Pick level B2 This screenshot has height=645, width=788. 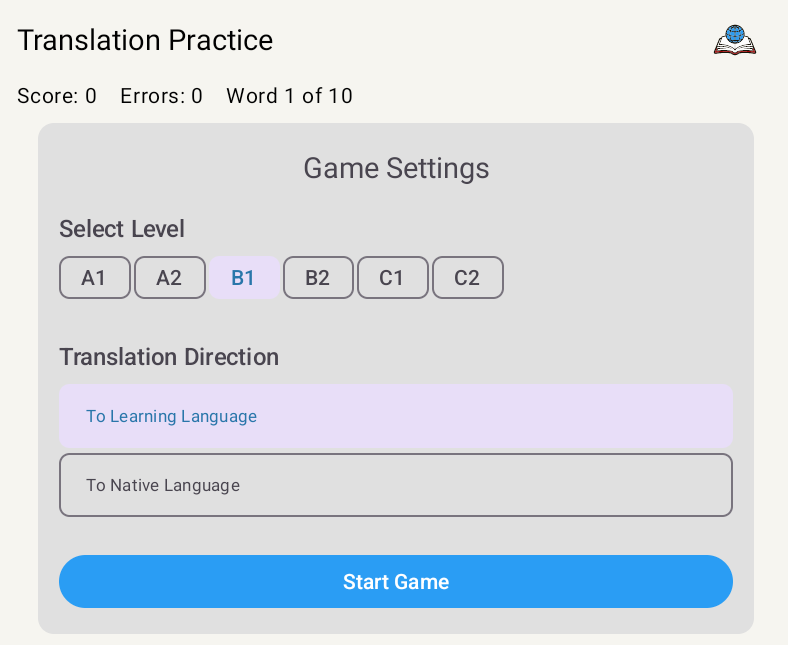tap(318, 278)
